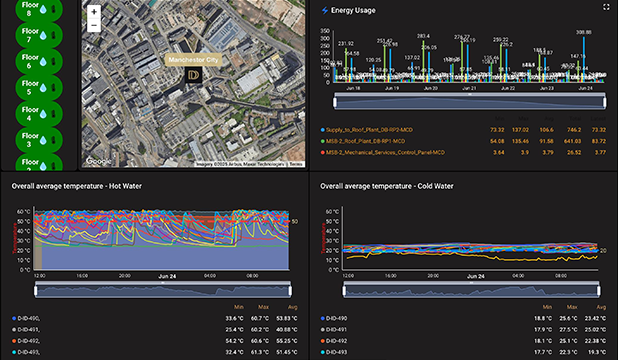Screen dimensions: 618x360
Task: Select the Floor 7 label
Action: point(30,35)
